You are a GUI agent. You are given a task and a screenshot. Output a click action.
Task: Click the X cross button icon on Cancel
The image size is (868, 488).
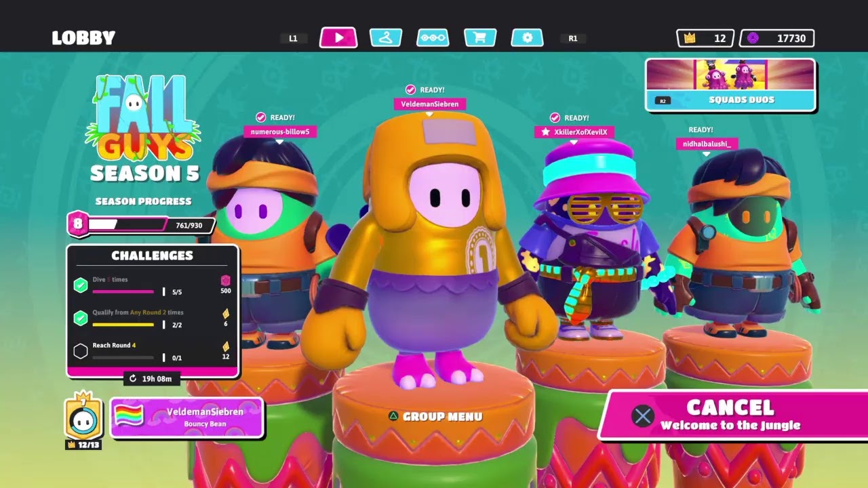pyautogui.click(x=643, y=415)
